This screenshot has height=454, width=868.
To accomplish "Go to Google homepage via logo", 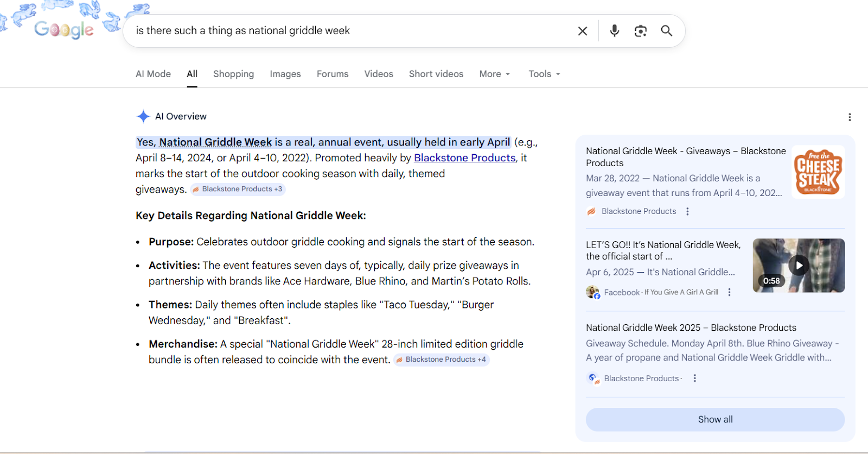I will pyautogui.click(x=64, y=30).
